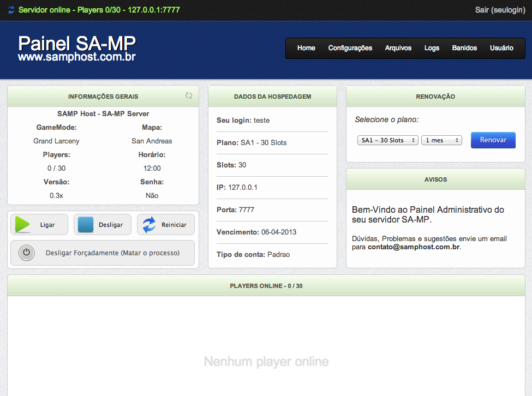Open the 1 mes duration dropdown
The height and width of the screenshot is (396, 532).
click(441, 140)
